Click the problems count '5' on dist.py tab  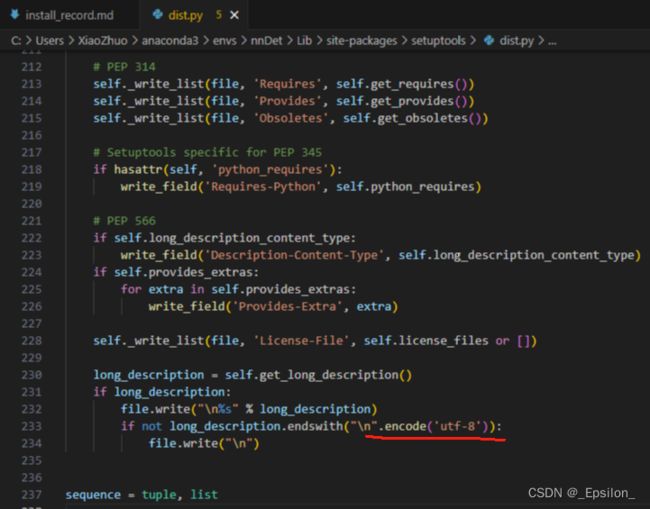click(x=218, y=15)
